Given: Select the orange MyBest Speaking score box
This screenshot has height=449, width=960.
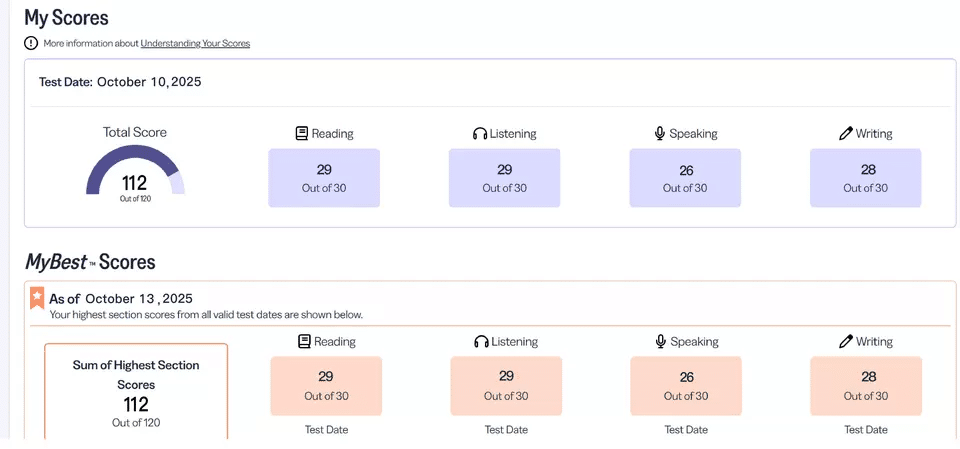Looking at the screenshot, I should [686, 386].
